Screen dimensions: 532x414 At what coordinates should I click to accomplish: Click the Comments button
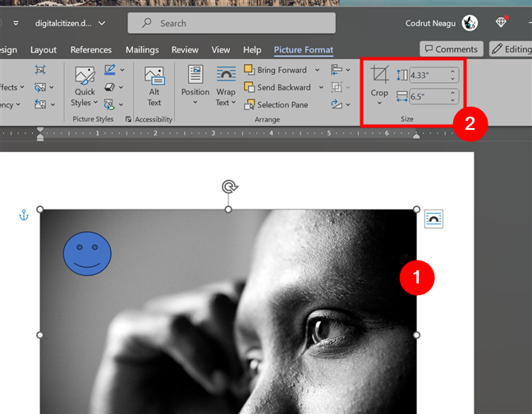(x=452, y=49)
